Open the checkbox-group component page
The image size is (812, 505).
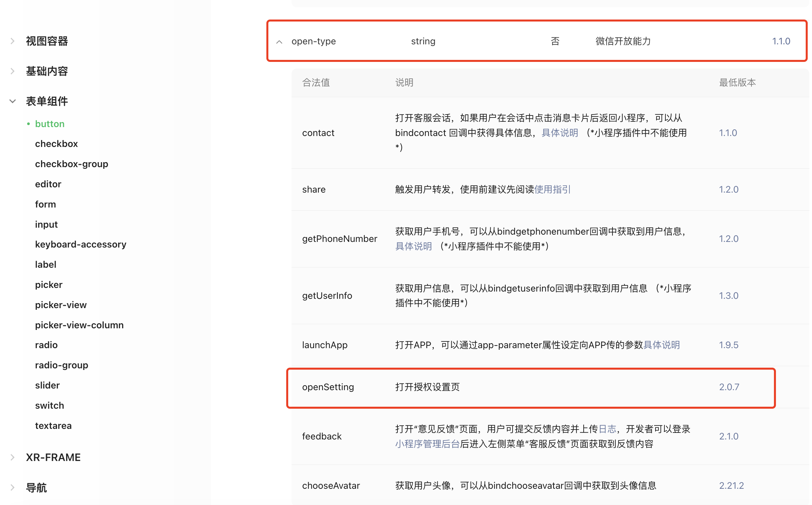coord(71,164)
